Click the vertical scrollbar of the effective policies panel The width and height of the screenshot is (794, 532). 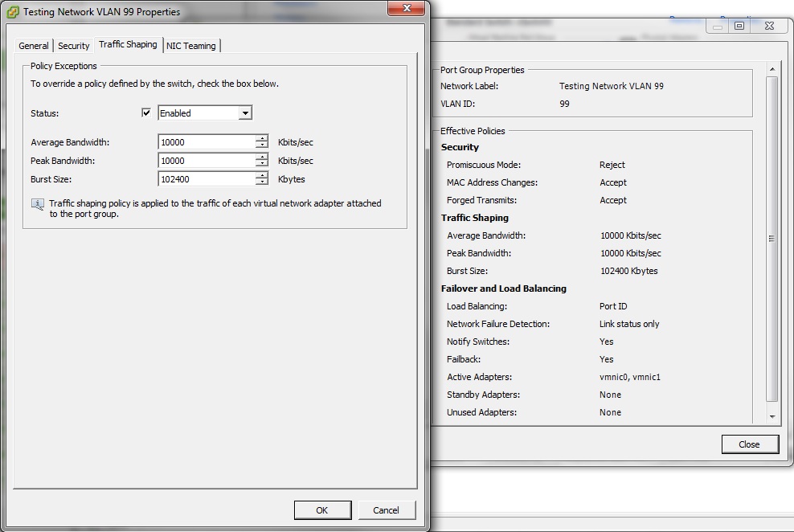(x=771, y=239)
